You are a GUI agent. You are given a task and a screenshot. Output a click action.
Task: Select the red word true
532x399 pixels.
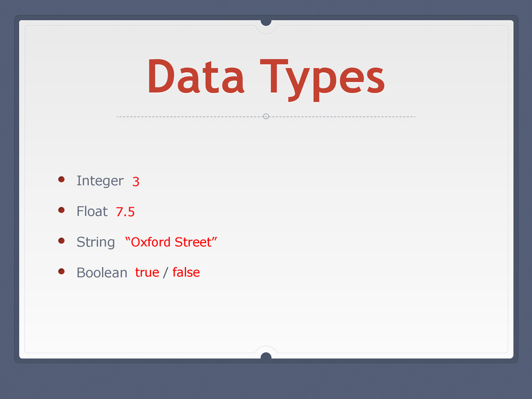click(x=147, y=272)
